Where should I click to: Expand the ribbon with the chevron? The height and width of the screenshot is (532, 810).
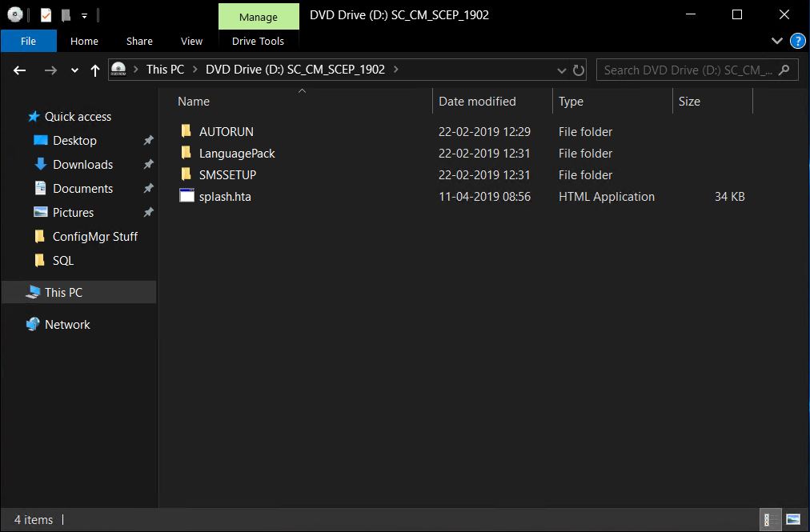point(776,41)
